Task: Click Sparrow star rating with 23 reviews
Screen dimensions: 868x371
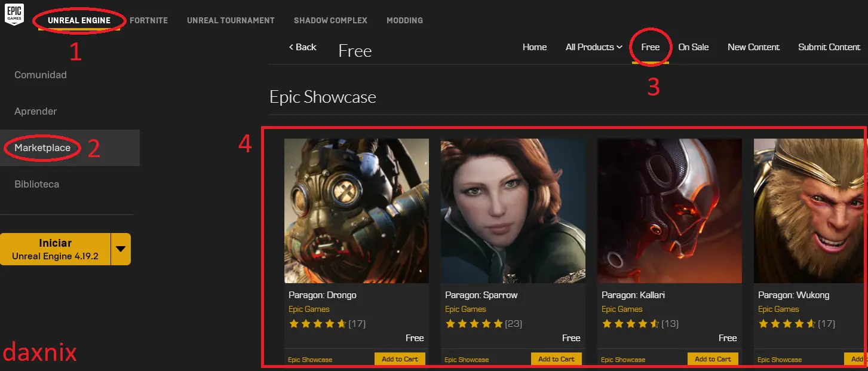Action: 484,324
